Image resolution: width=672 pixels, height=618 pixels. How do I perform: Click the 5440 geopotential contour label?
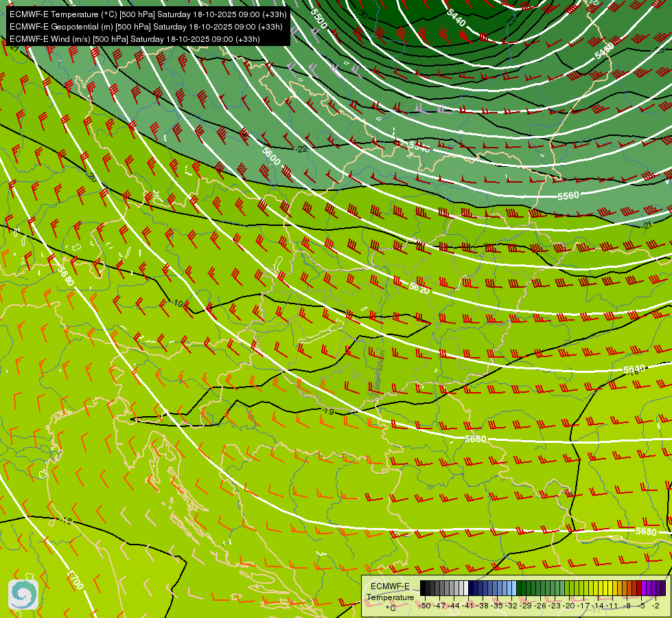456,18
